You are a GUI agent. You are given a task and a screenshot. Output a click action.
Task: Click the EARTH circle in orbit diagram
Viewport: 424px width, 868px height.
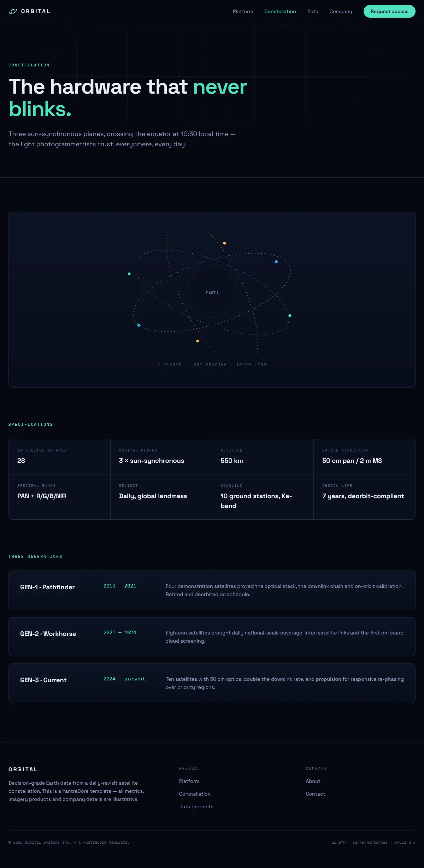[x=212, y=293]
